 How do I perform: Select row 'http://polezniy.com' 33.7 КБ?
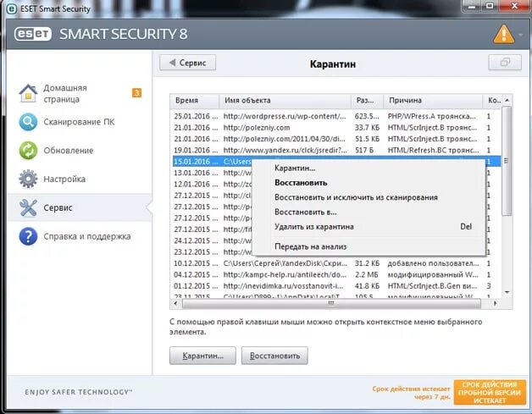pos(336,128)
